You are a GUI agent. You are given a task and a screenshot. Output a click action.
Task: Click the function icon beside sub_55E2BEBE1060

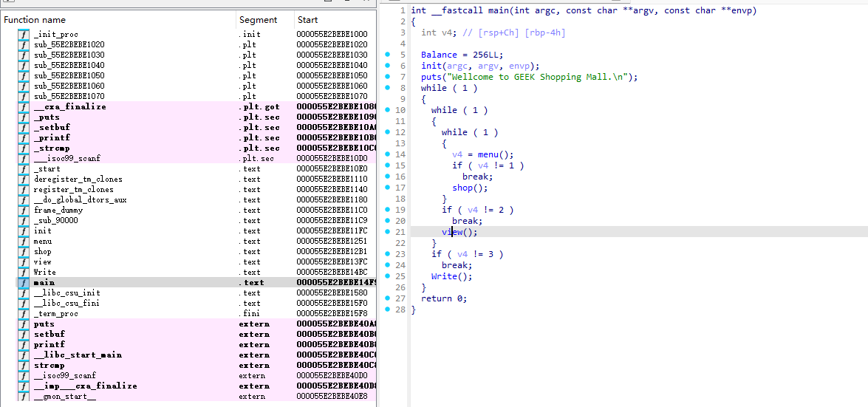pos(24,86)
